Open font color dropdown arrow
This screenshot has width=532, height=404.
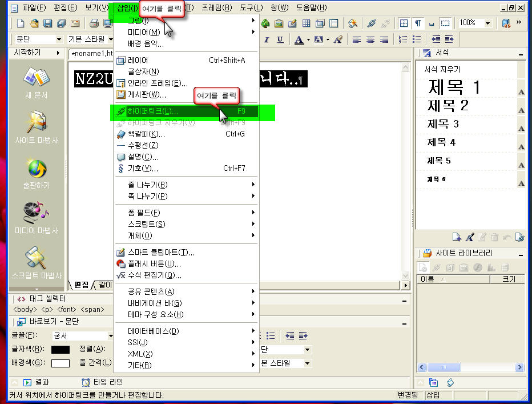(x=308, y=40)
